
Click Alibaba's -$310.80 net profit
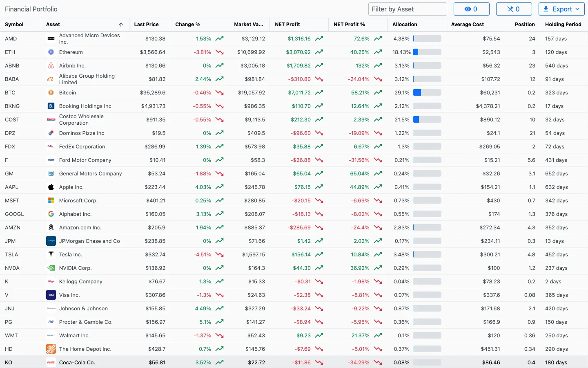coord(299,79)
